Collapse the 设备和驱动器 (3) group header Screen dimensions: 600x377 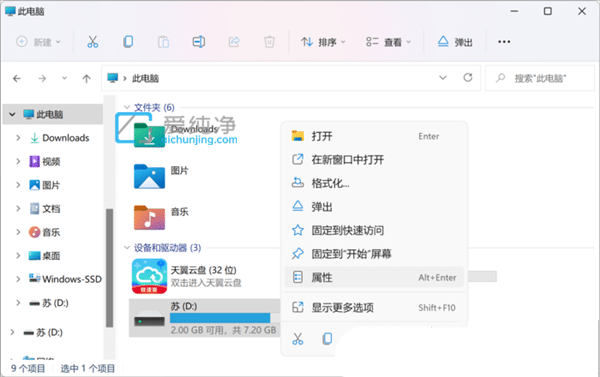point(127,248)
